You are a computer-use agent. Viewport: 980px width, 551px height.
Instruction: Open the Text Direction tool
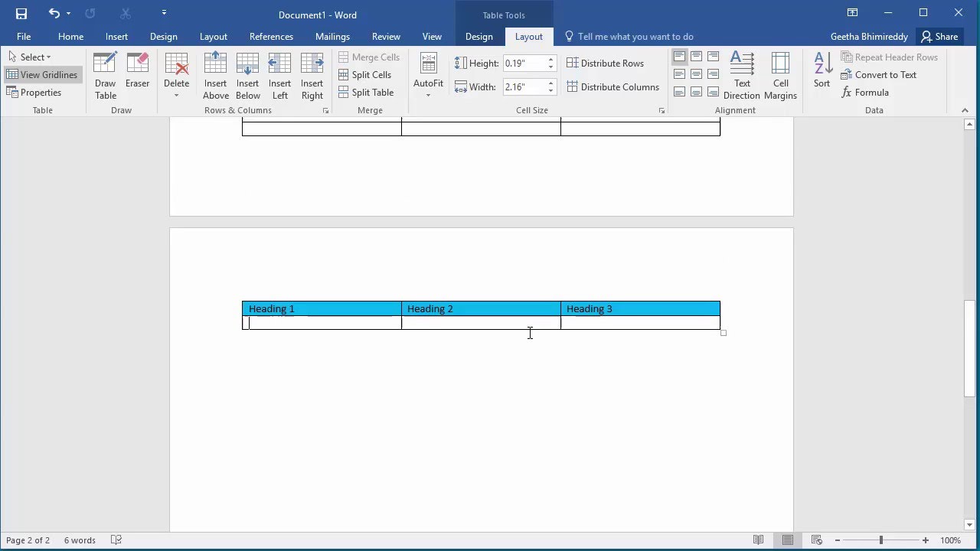[742, 76]
